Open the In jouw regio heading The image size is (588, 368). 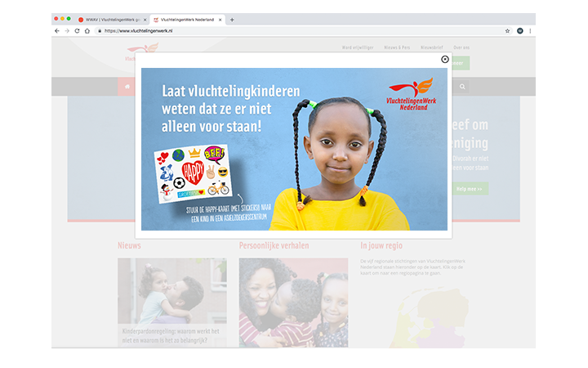[x=381, y=245]
